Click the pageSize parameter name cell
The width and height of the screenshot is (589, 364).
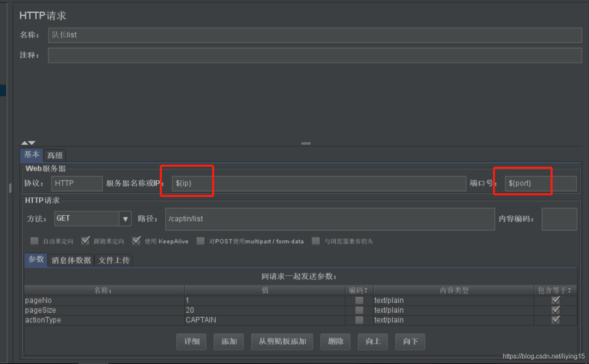coord(104,310)
